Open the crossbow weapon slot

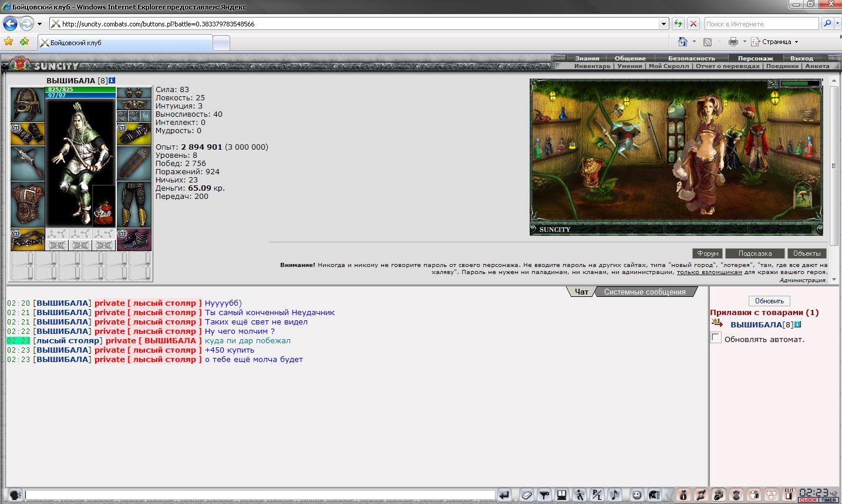pos(28,163)
